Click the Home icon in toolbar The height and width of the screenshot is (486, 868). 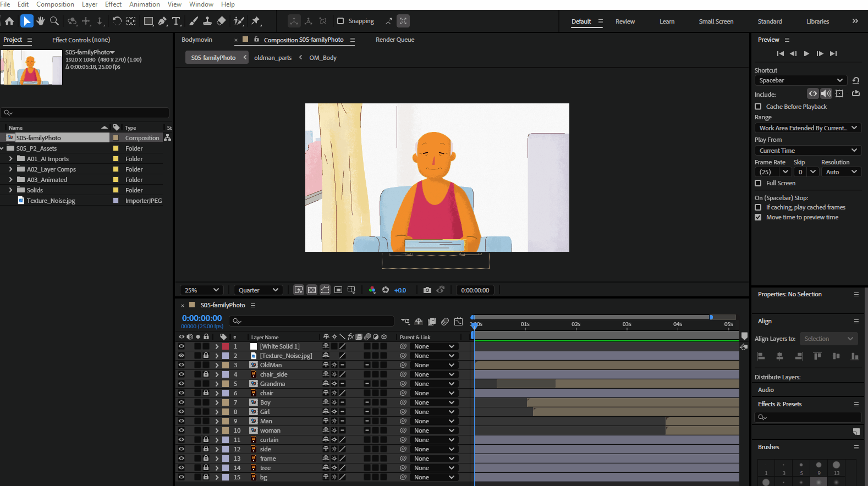point(9,21)
